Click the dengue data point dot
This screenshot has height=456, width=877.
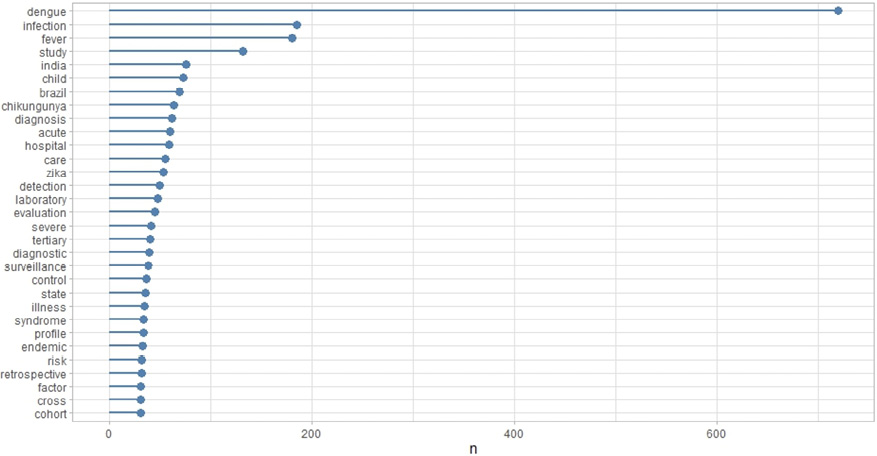click(x=838, y=11)
